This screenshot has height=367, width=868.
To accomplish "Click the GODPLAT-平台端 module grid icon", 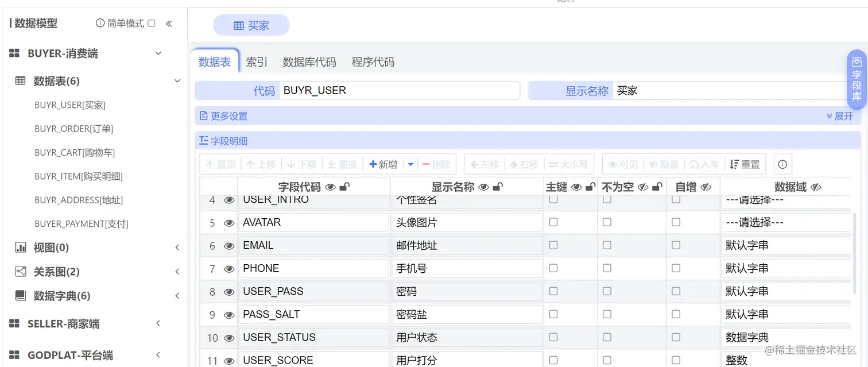I will pyautogui.click(x=14, y=356).
